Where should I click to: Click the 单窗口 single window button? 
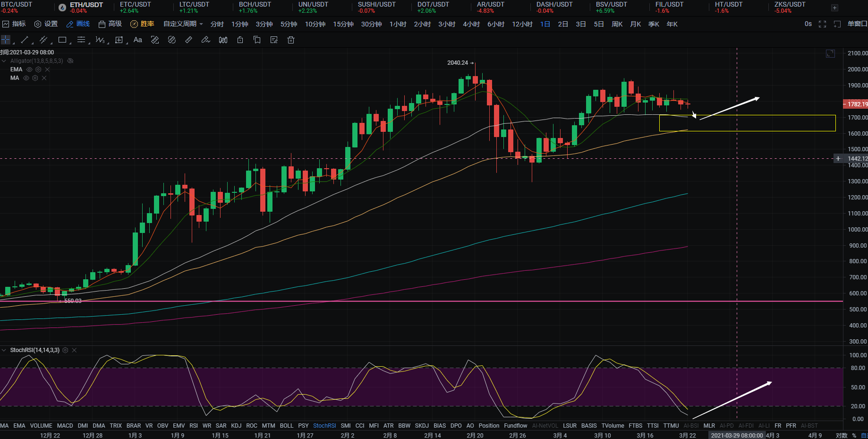857,24
